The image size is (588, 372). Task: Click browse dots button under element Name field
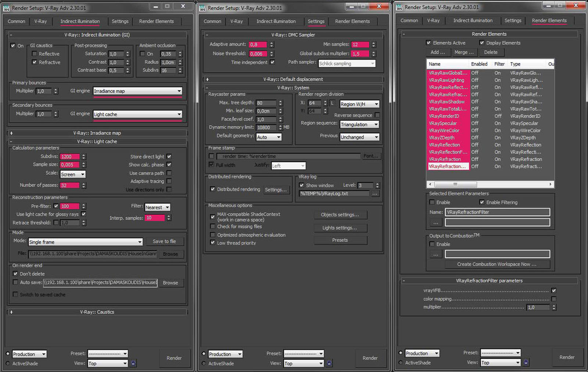(435, 223)
